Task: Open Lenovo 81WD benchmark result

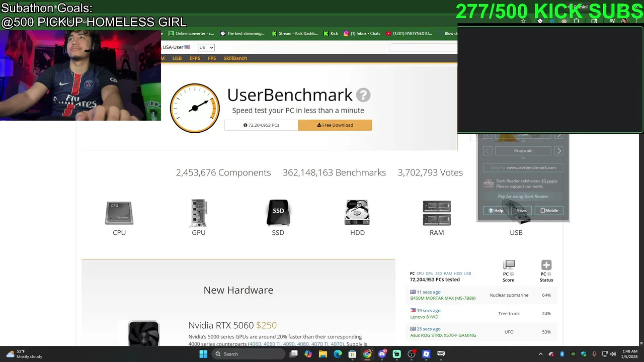Action: pyautogui.click(x=424, y=317)
